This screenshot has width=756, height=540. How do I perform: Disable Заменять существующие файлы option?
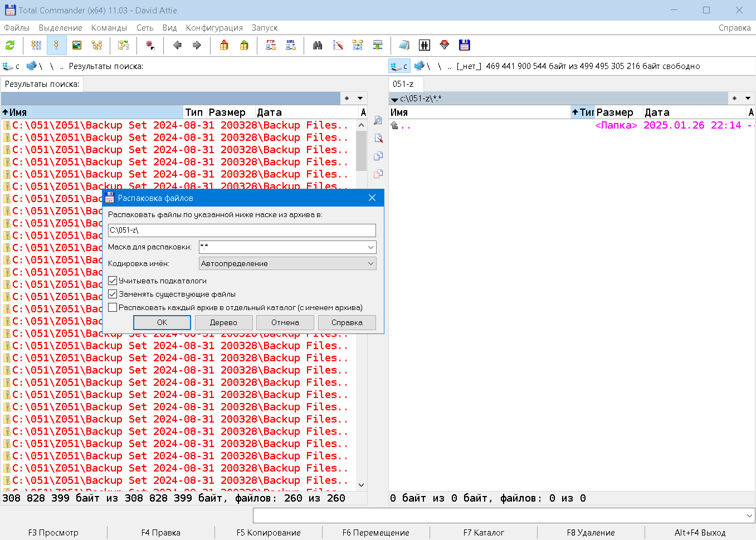click(x=113, y=293)
